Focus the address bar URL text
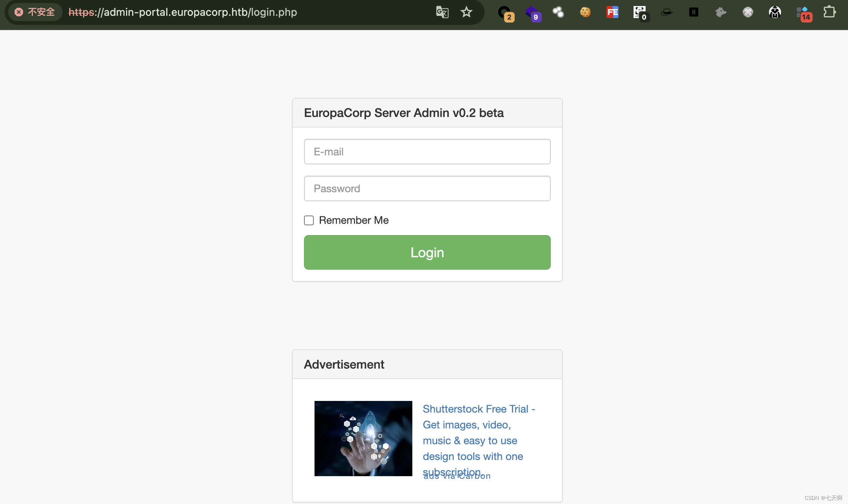 183,12
